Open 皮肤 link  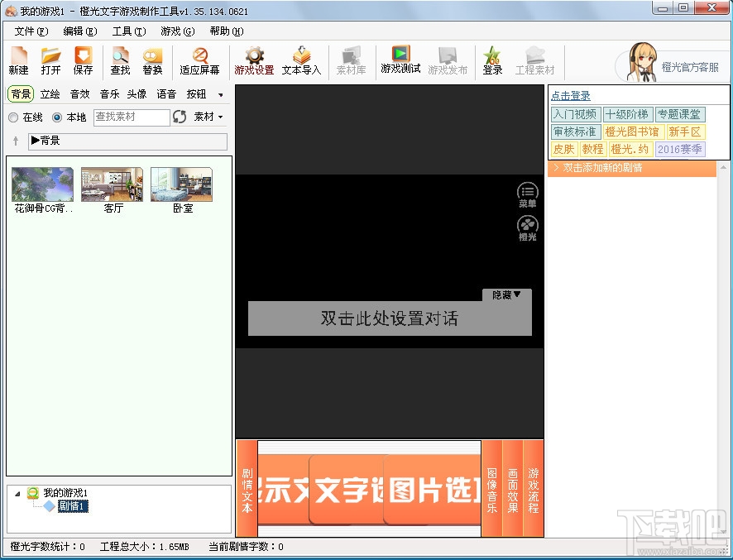tap(563, 149)
